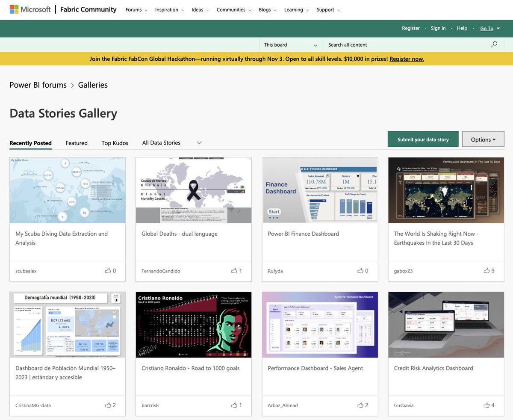Open Cristiano Ronaldo thumbnail image
The image size is (513, 420).
(194, 325)
